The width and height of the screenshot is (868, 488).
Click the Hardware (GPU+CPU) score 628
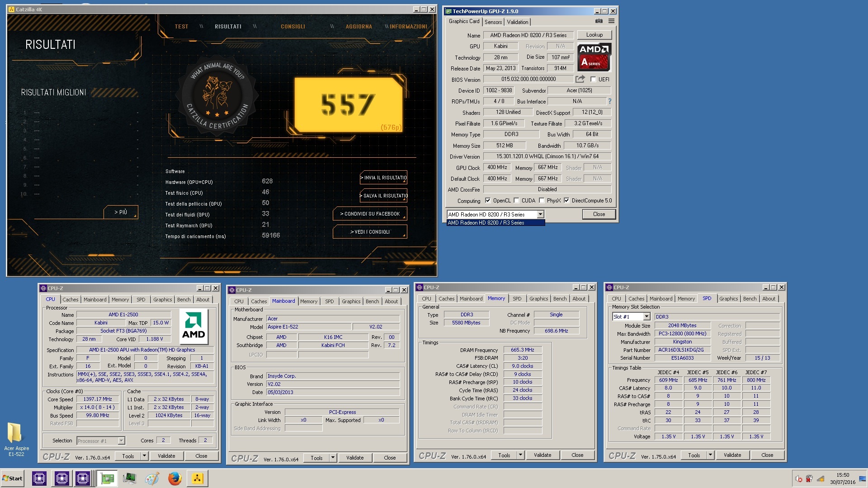tap(267, 181)
